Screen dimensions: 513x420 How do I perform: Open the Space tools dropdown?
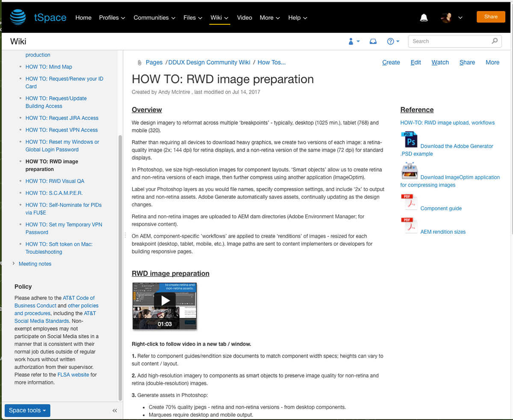[27, 411]
